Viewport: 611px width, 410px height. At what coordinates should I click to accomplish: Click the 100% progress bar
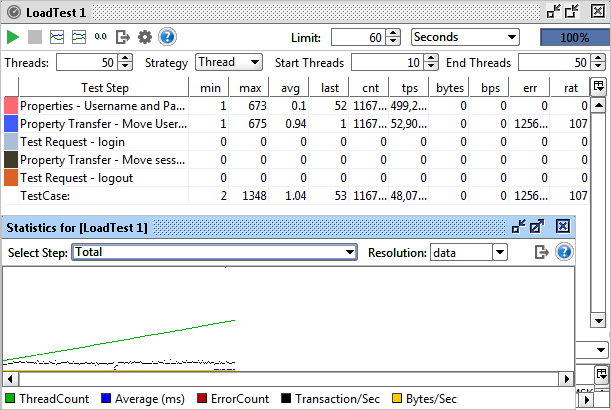[575, 37]
